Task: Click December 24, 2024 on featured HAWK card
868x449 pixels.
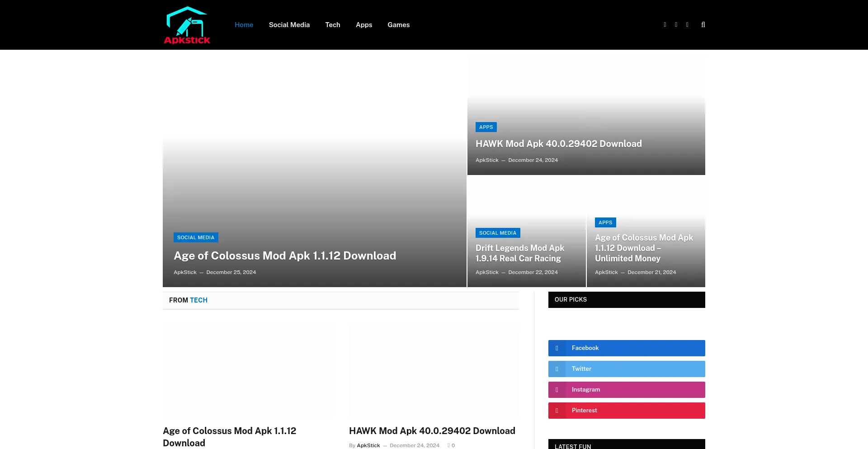Action: 533,160
